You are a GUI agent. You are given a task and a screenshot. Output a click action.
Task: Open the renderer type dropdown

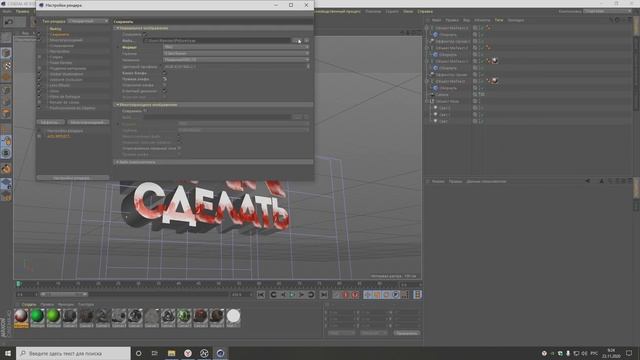(x=88, y=21)
